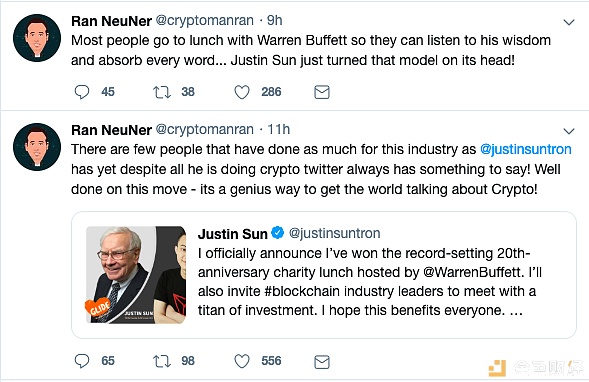This screenshot has width=589, height=382.
Task: Open the first tweet's chevron options menu
Action: (x=569, y=23)
